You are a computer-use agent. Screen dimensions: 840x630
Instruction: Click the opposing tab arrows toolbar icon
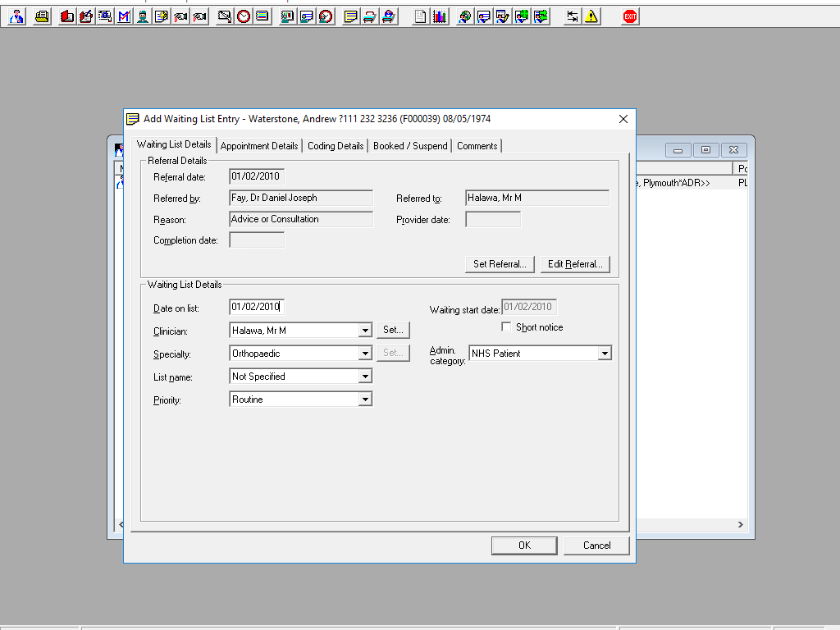click(x=572, y=16)
